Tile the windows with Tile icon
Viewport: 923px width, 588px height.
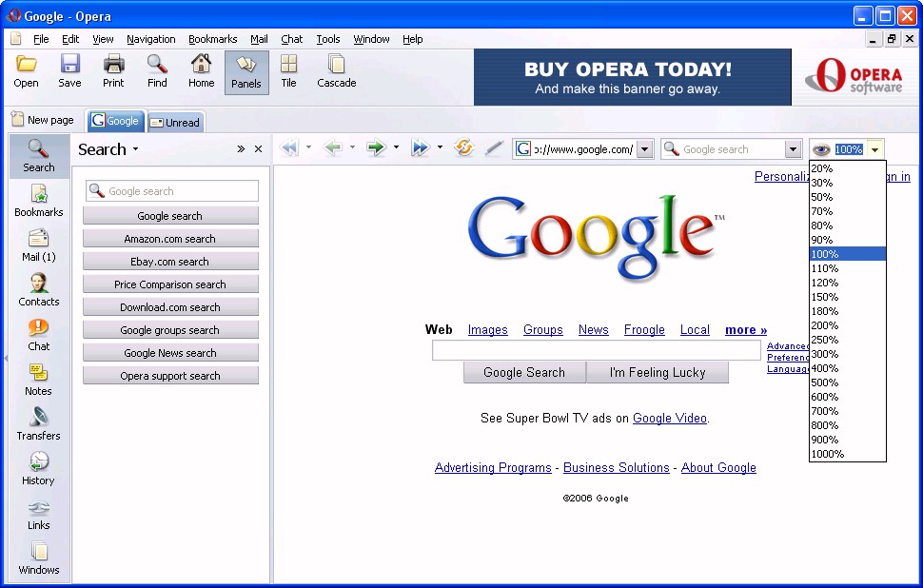pos(288,64)
